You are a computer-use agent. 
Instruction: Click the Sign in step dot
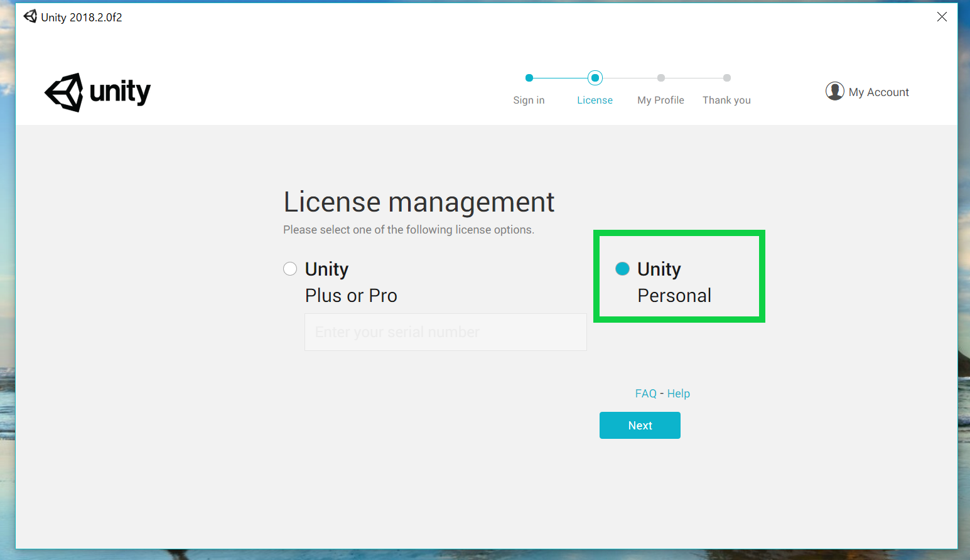point(529,78)
